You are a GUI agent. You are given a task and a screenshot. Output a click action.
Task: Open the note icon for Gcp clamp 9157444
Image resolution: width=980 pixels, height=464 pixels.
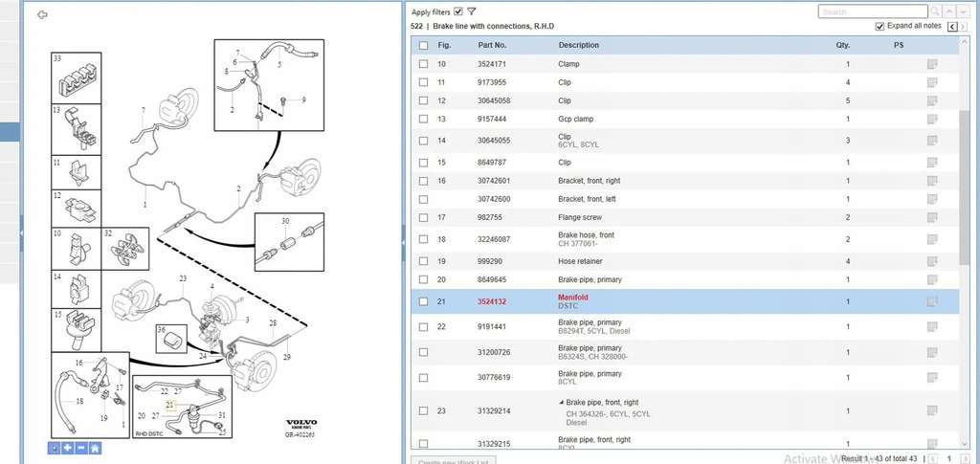click(932, 119)
